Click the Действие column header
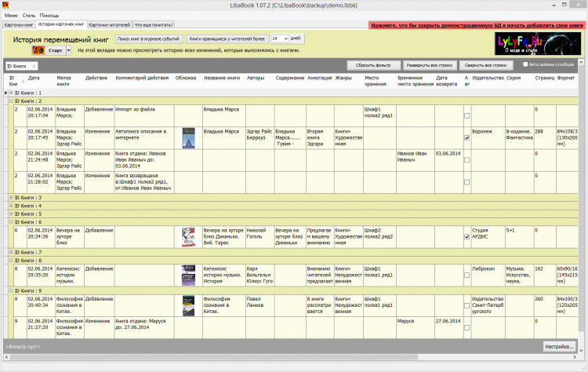 click(99, 81)
